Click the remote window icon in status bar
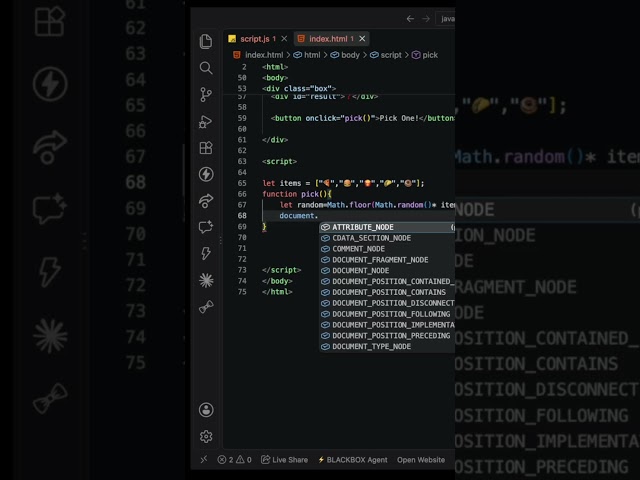 (x=204, y=460)
